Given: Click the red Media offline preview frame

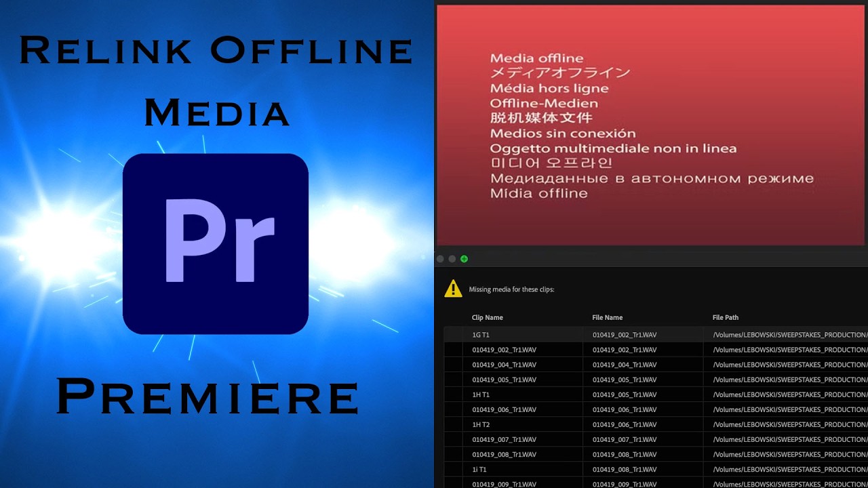Looking at the screenshot, I should 651,125.
